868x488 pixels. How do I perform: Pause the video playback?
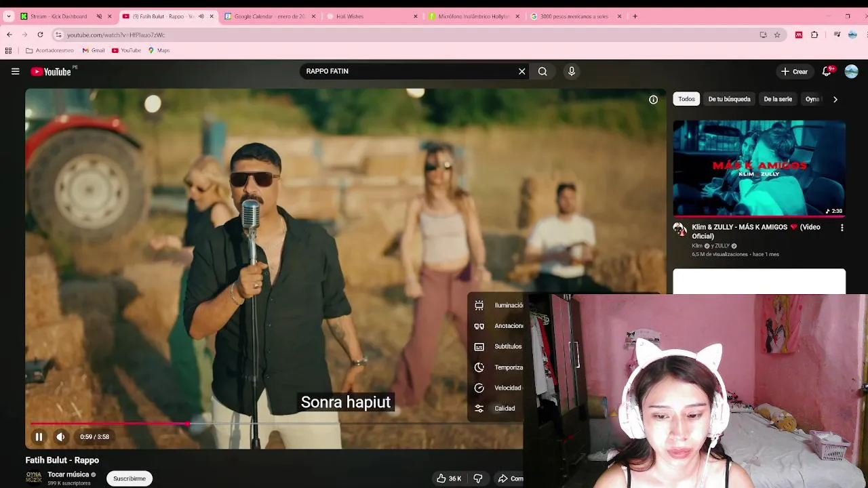pyautogui.click(x=39, y=437)
